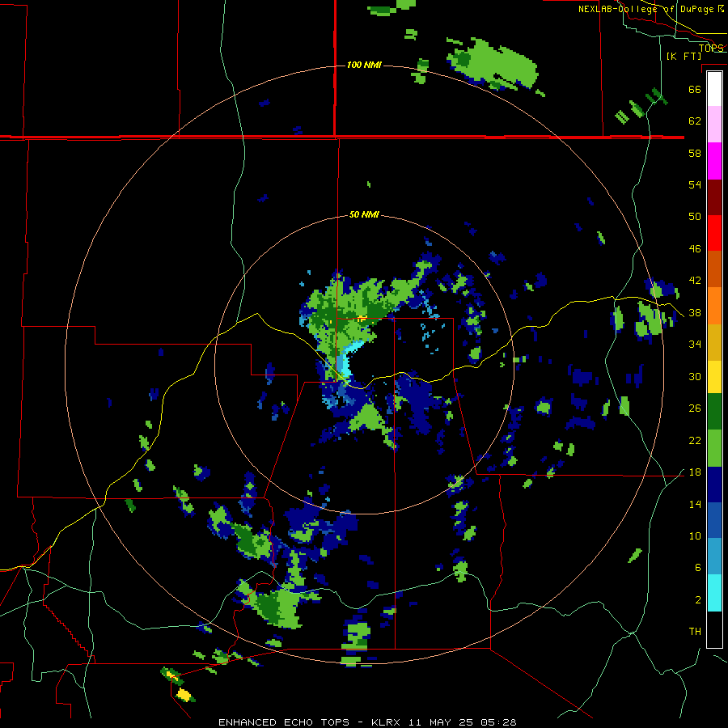Click the legend value '14'

click(695, 505)
